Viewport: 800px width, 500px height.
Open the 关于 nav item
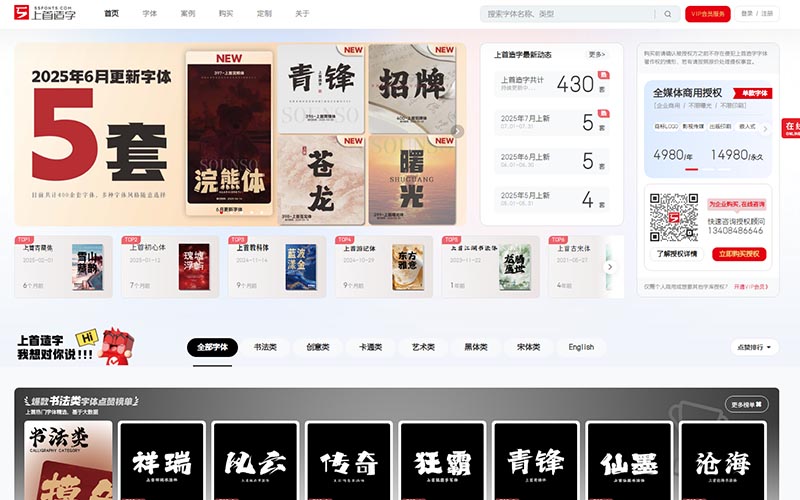[302, 14]
